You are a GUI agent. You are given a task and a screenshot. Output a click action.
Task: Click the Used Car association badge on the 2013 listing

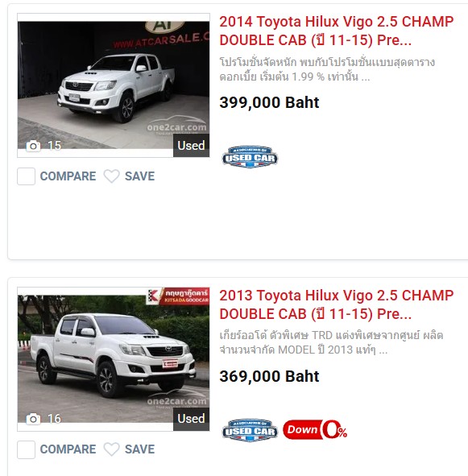250,430
